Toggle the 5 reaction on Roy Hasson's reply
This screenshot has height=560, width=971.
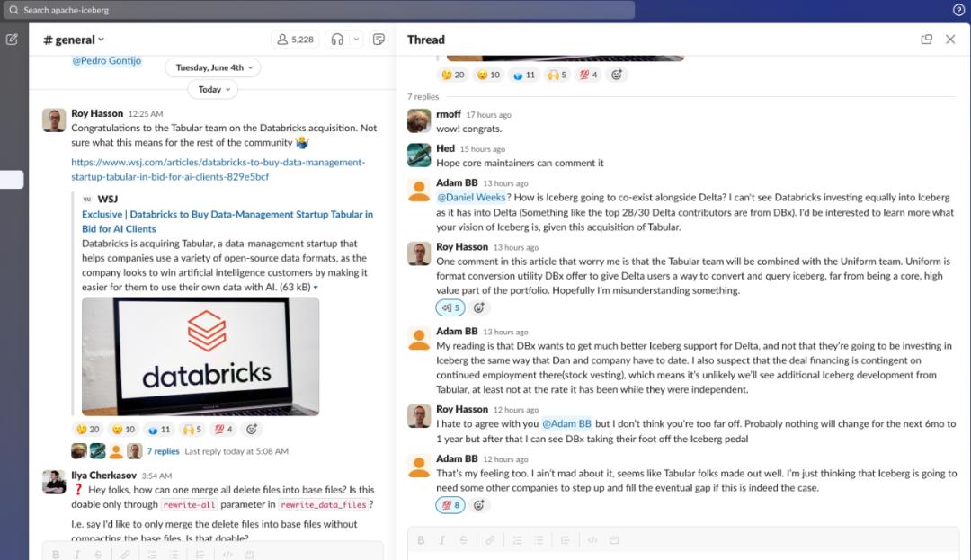[450, 307]
